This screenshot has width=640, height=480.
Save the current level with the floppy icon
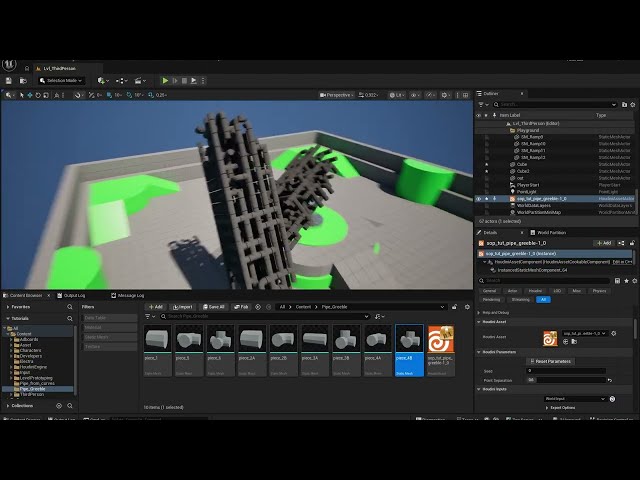[9, 81]
